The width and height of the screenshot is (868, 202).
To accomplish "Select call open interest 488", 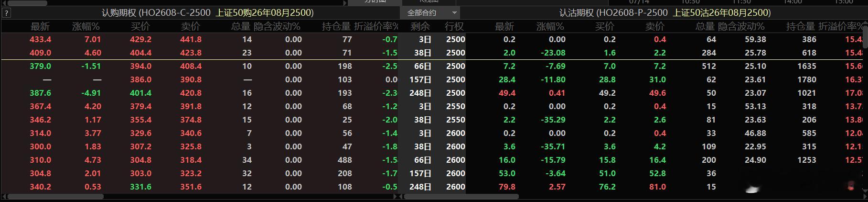I will click(x=344, y=160).
